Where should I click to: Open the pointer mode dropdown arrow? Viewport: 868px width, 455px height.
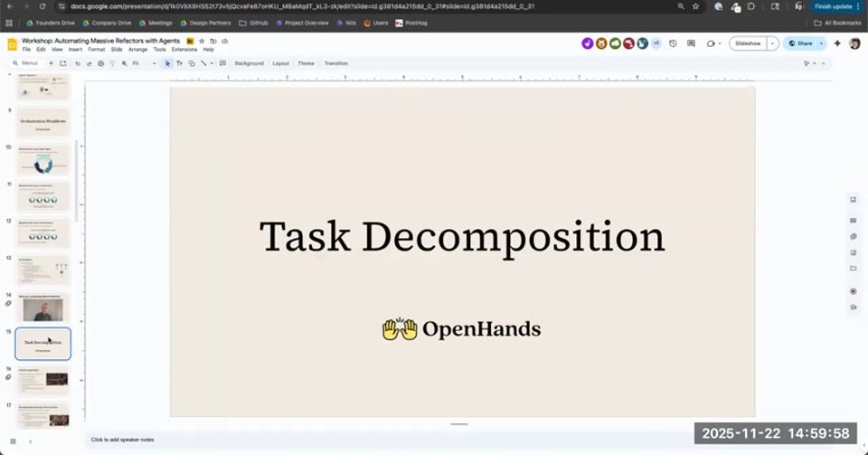click(815, 63)
